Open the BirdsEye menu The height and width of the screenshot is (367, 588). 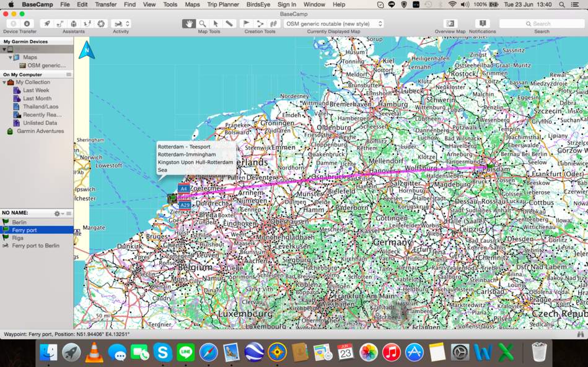(x=258, y=4)
